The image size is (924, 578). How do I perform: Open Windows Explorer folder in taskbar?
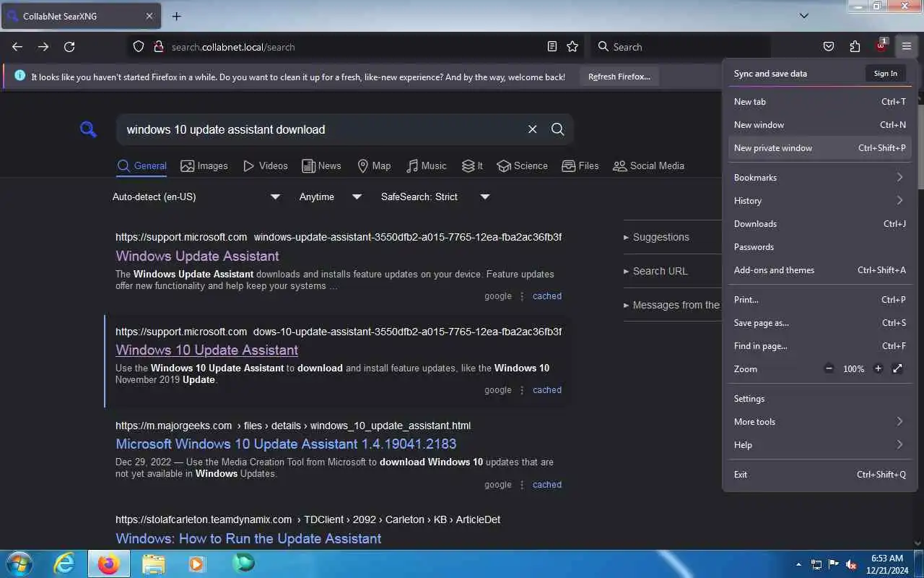[153, 564]
